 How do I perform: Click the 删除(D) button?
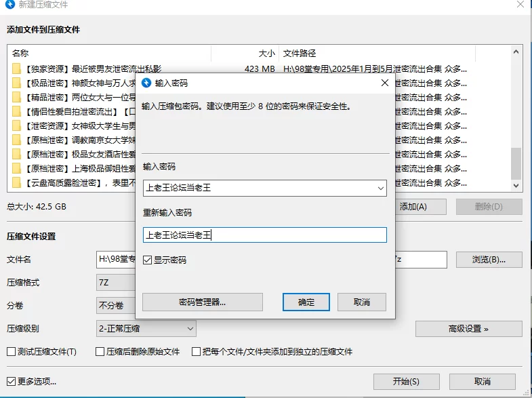pos(489,207)
